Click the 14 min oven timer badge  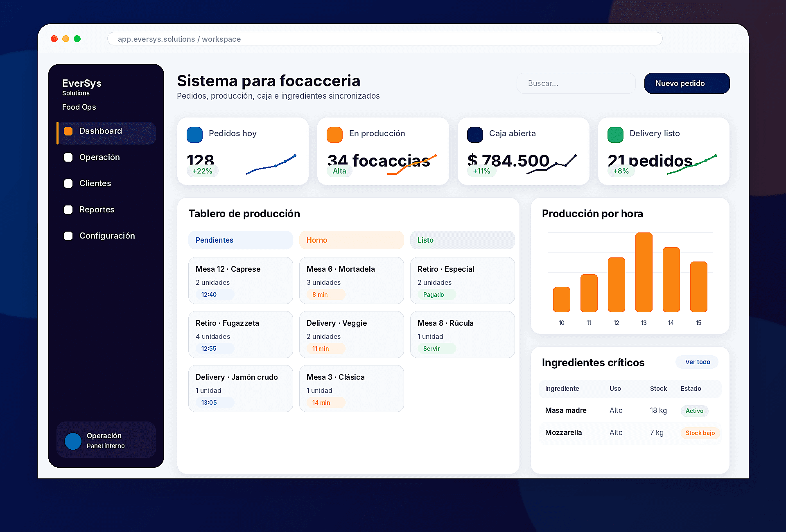(x=326, y=403)
